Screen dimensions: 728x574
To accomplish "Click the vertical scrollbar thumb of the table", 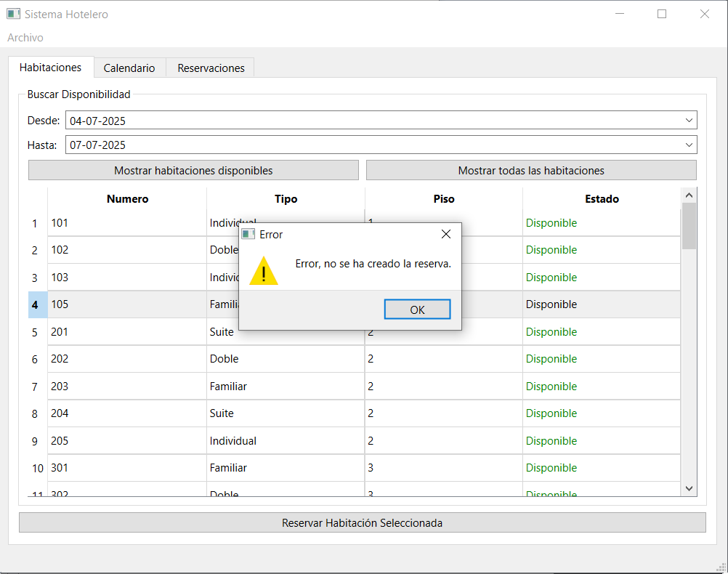I will pos(689,227).
